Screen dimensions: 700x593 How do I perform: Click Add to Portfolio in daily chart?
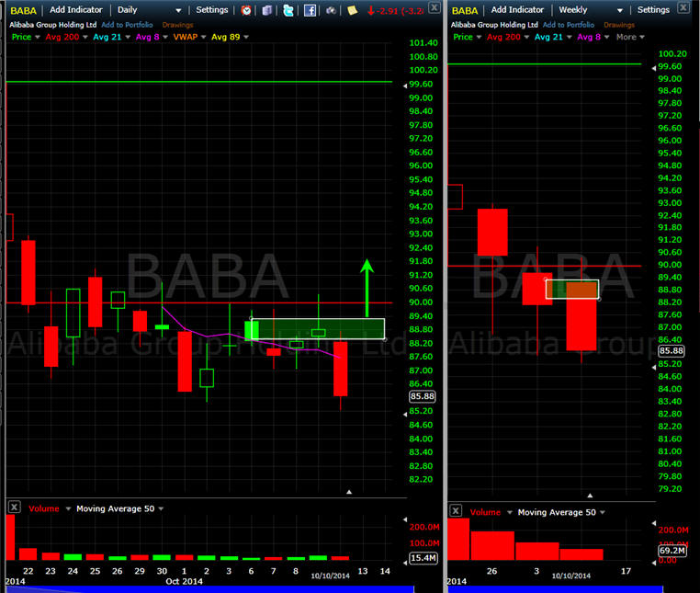(x=128, y=25)
